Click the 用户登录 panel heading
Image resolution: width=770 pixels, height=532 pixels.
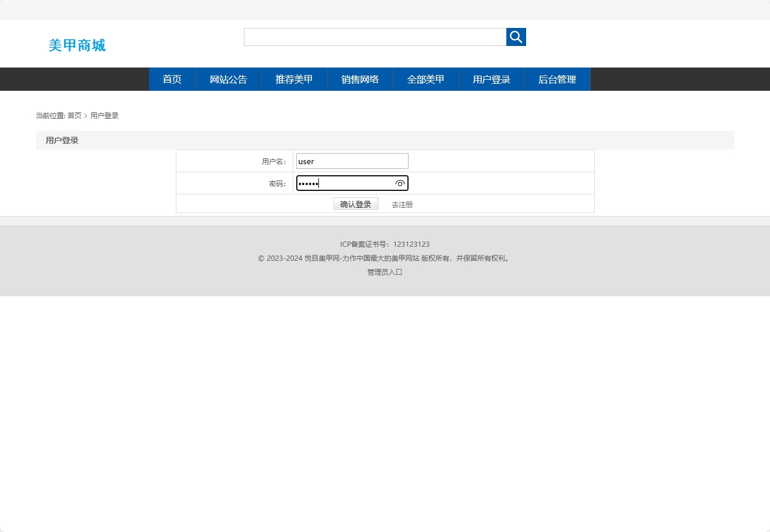click(62, 140)
